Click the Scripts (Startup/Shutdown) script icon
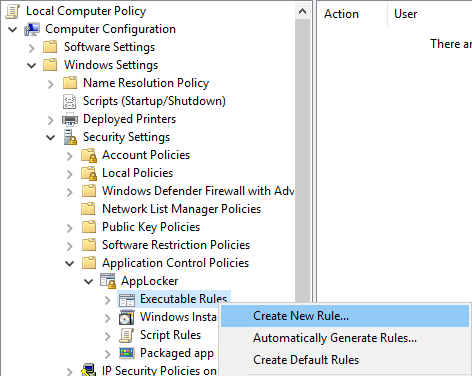The height and width of the screenshot is (376, 472). tap(70, 101)
